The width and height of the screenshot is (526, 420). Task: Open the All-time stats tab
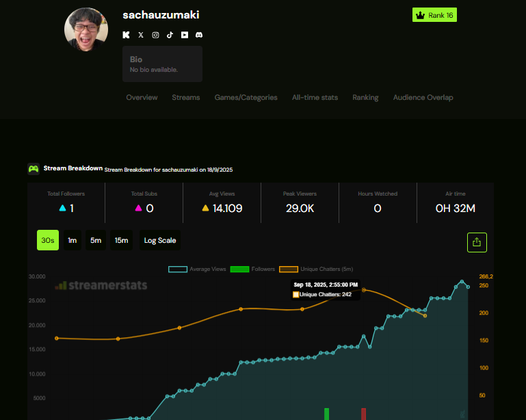315,98
